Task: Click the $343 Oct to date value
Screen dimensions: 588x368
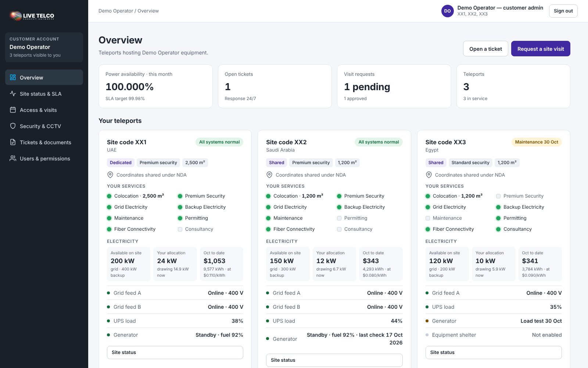Action: coord(371,261)
